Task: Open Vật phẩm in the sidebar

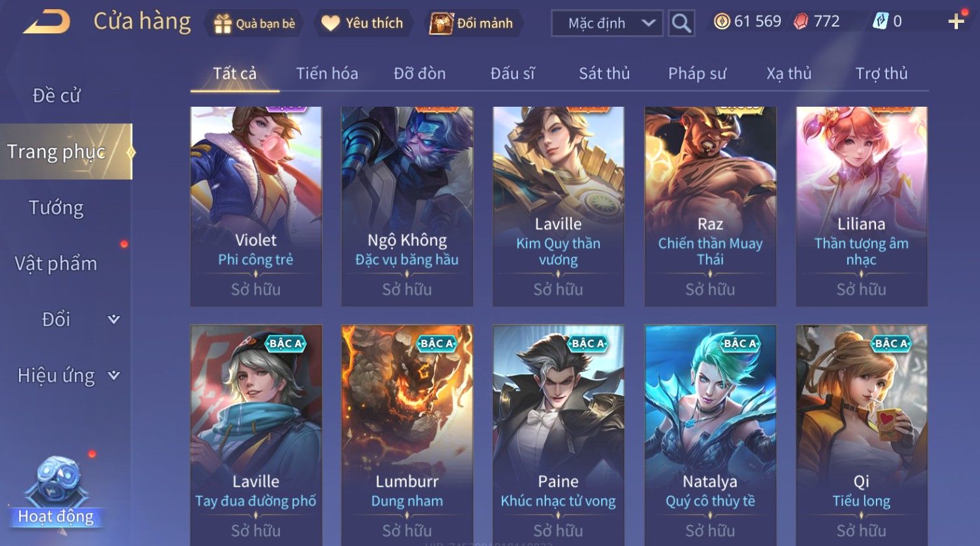Action: pos(56,264)
